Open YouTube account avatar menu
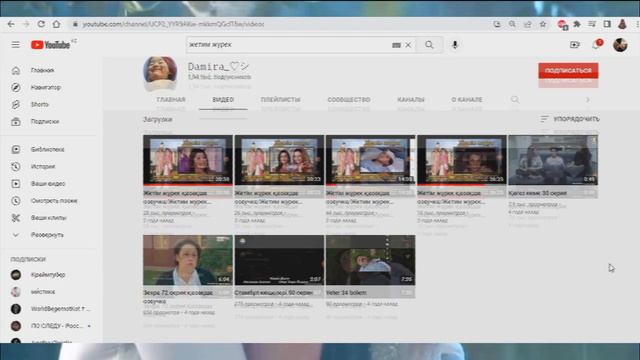The width and height of the screenshot is (640, 360). 620,44
